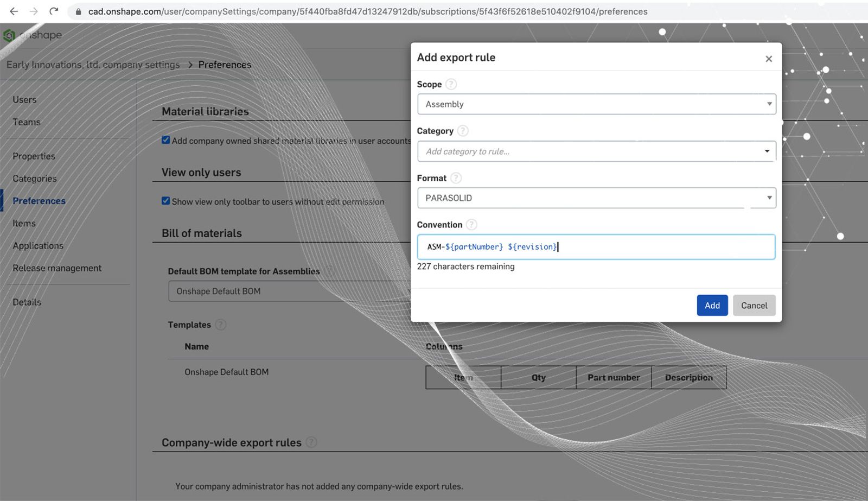Go to Release management settings
868x501 pixels.
pos(57,268)
